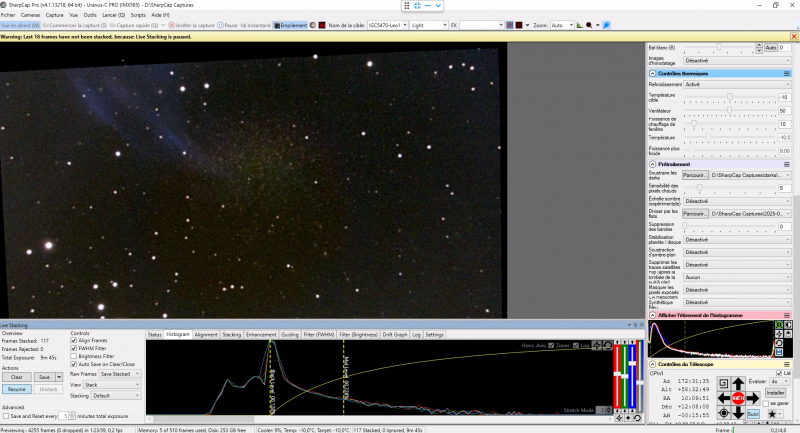The height and width of the screenshot is (433, 800).
Task: Click Arrêter la capture in toolbar
Action: click(x=192, y=25)
